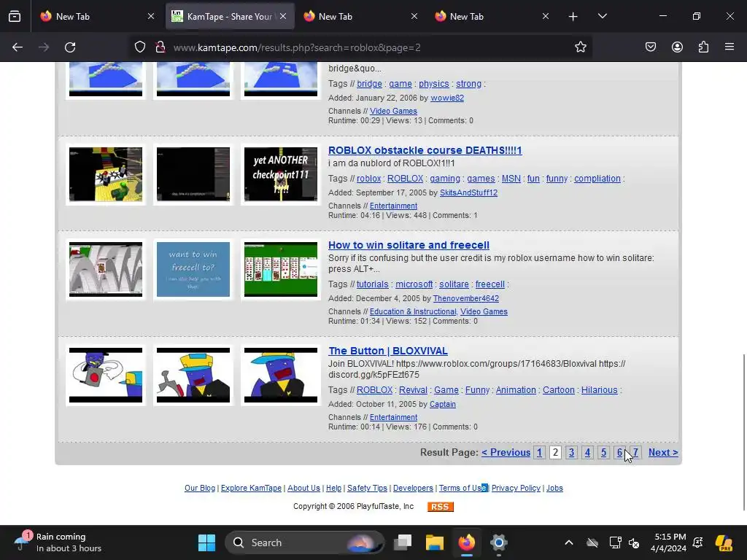Open ROBLOX obstackle course DEATHS video title

click(x=425, y=150)
